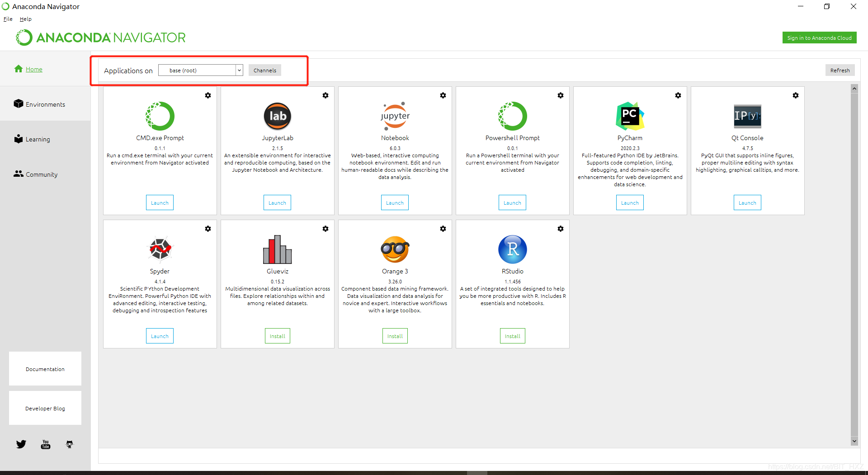
Task: Click the CMD.exe Prompt app logo
Action: point(160,116)
